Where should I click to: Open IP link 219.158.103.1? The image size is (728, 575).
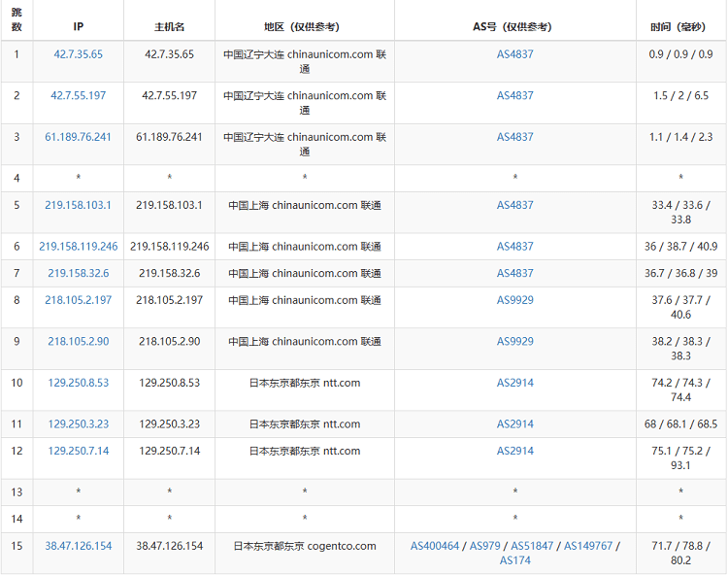[x=78, y=205]
